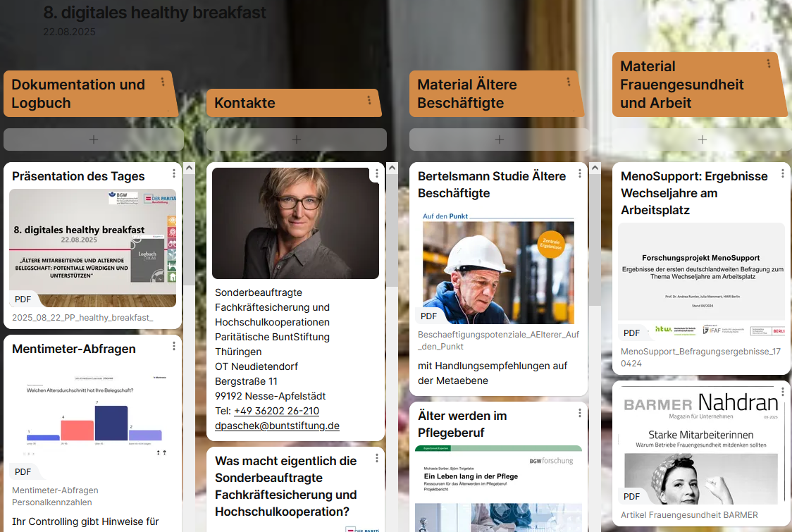Open options menu for Dokumentation und Logbuch column

click(163, 82)
